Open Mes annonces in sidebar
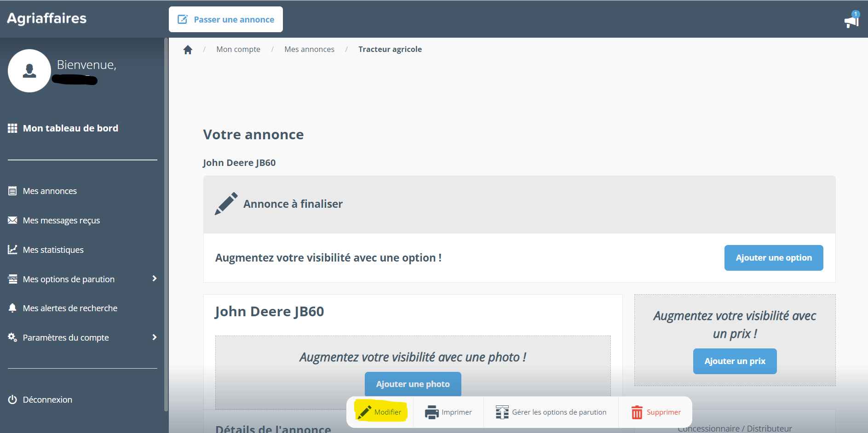 coord(50,191)
